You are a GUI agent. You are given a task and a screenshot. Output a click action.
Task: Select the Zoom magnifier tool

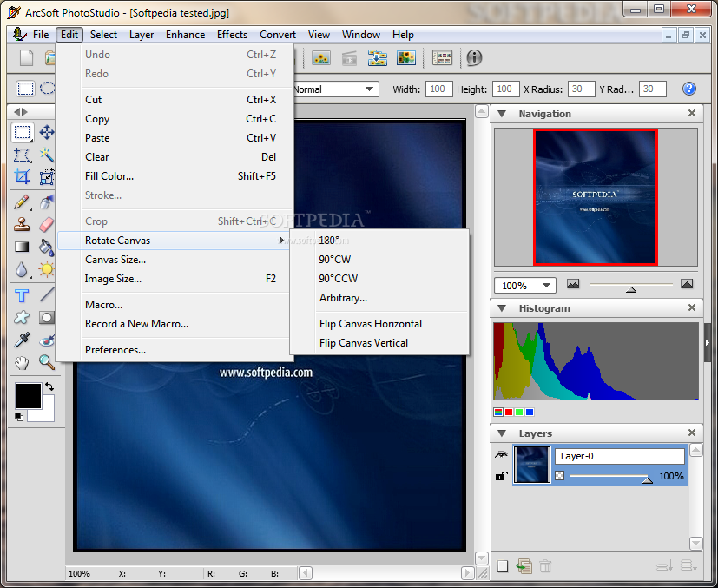pos(47,362)
